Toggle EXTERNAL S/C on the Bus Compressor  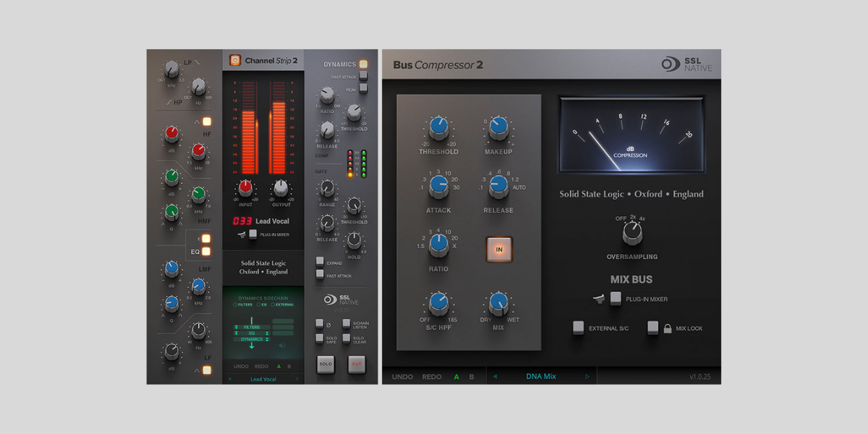pyautogui.click(x=578, y=327)
